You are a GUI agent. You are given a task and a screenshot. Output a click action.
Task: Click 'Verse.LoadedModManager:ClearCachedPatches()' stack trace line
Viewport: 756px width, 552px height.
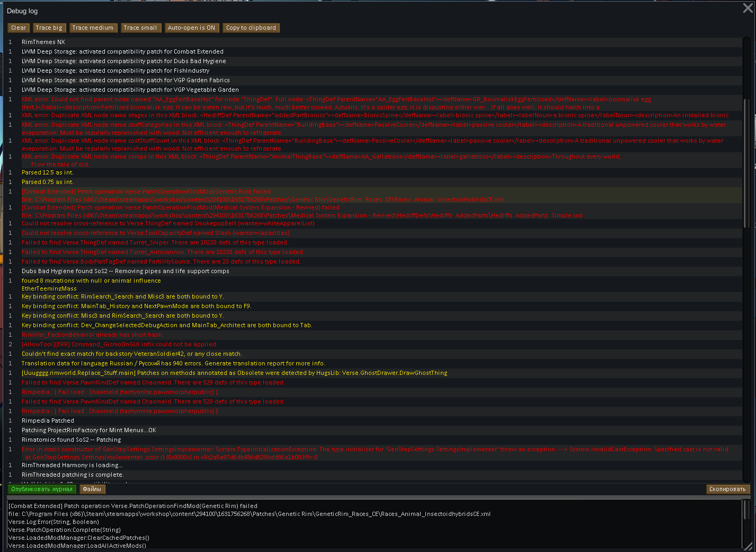[x=79, y=538]
